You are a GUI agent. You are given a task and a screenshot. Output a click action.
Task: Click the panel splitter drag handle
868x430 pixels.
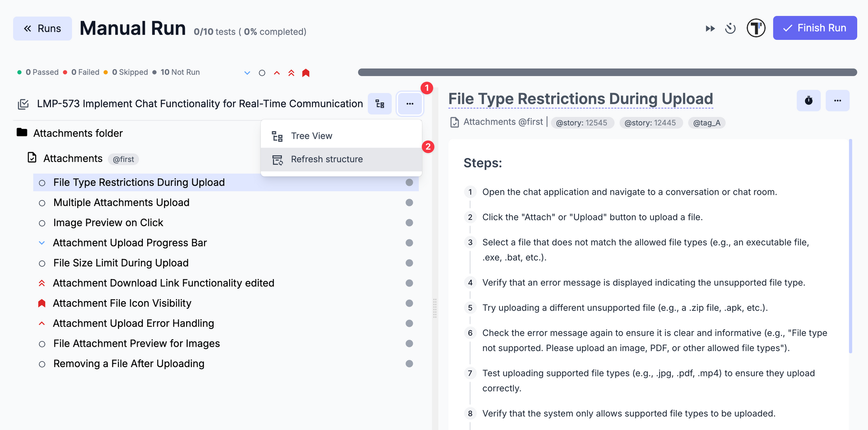tap(435, 308)
